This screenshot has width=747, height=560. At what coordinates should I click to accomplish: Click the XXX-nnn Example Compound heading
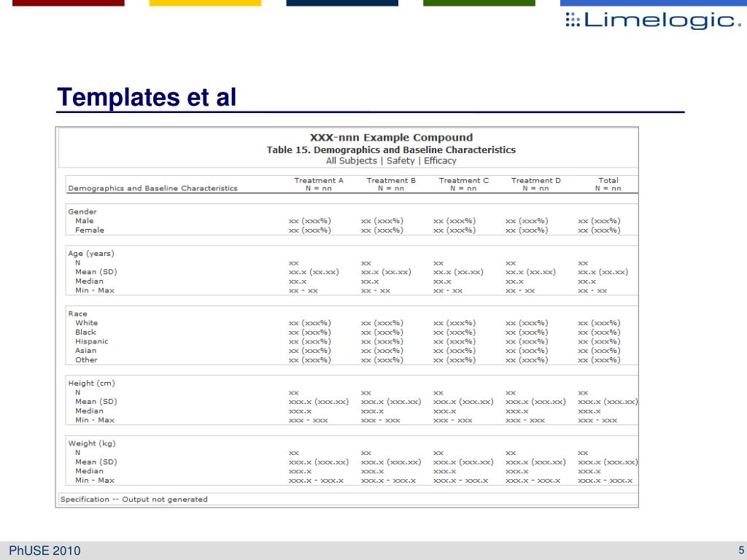click(x=391, y=138)
